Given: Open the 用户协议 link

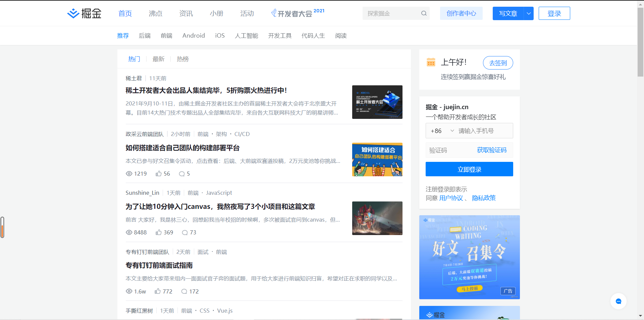Looking at the screenshot, I should [x=451, y=198].
